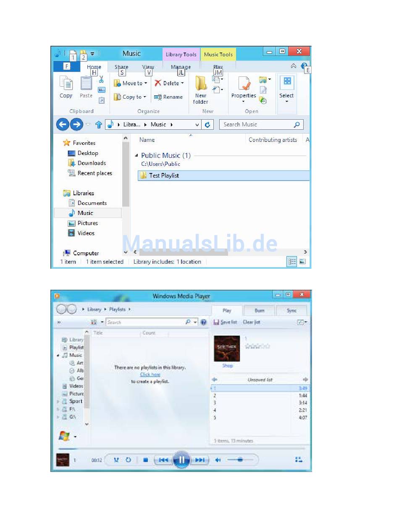This screenshot has width=399, height=532.
Task: Click the Save list disk icon
Action: 216,322
